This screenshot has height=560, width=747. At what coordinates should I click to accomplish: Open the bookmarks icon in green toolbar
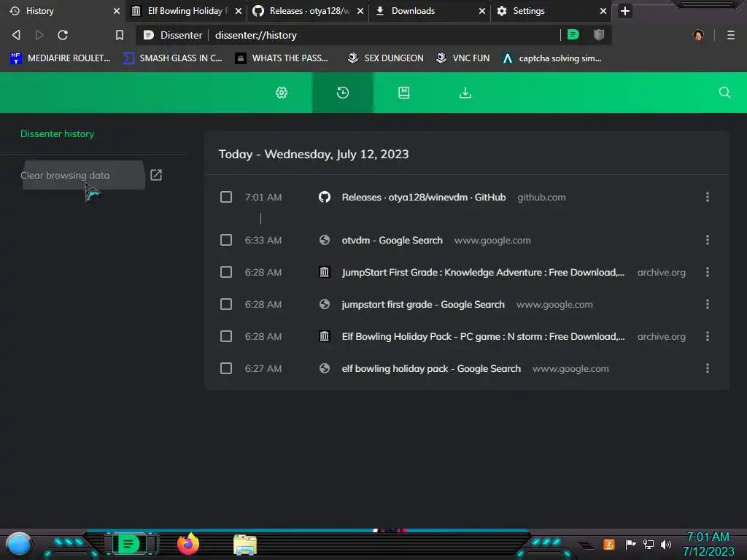pos(404,93)
